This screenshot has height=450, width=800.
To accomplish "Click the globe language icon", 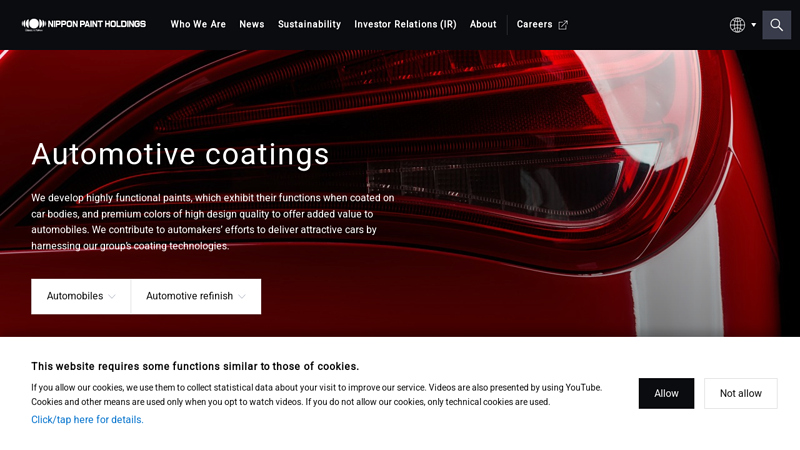I will (x=737, y=24).
